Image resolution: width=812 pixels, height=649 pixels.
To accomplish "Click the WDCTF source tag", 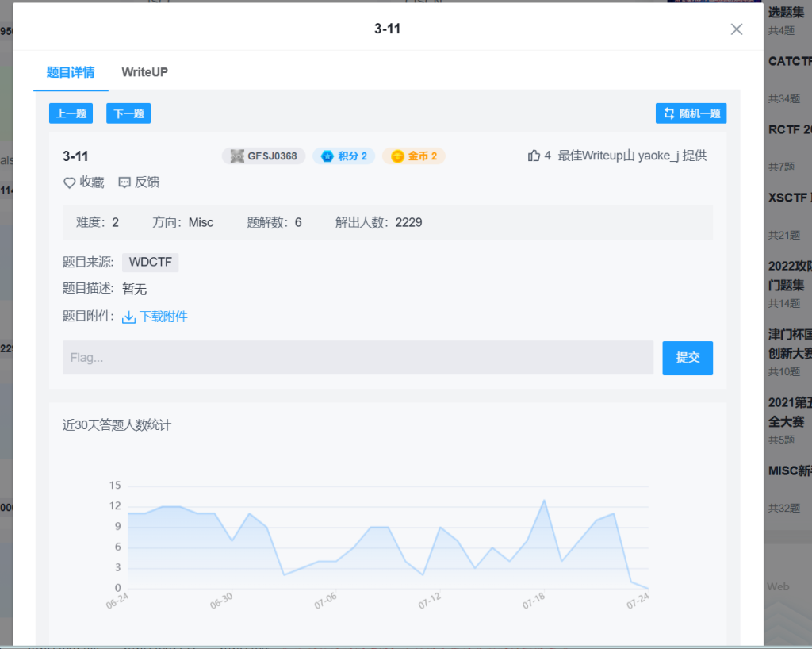I will [x=150, y=263].
